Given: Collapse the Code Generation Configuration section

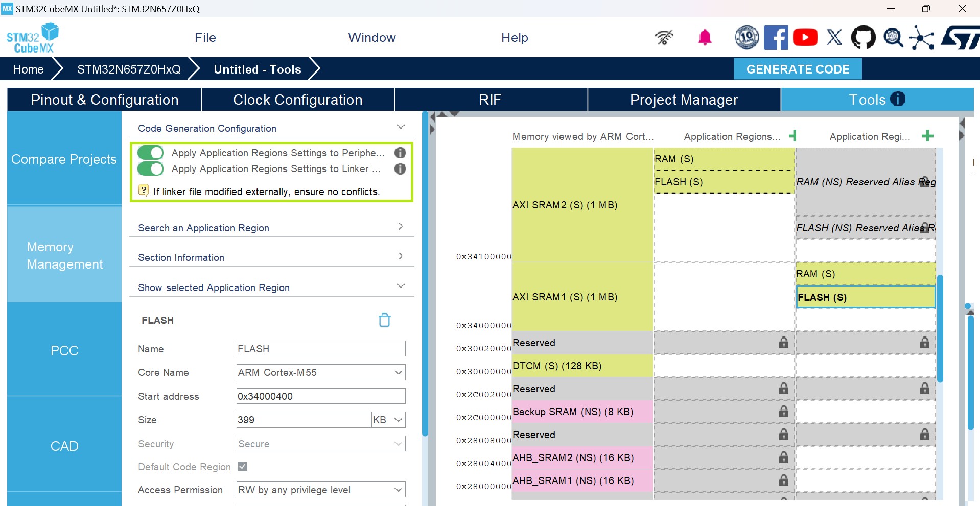Looking at the screenshot, I should coord(401,127).
